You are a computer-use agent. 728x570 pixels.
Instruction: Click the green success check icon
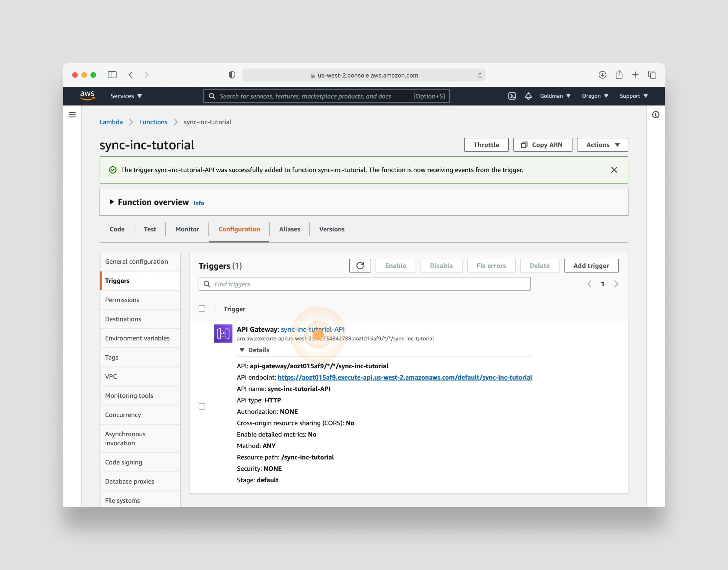pyautogui.click(x=113, y=170)
